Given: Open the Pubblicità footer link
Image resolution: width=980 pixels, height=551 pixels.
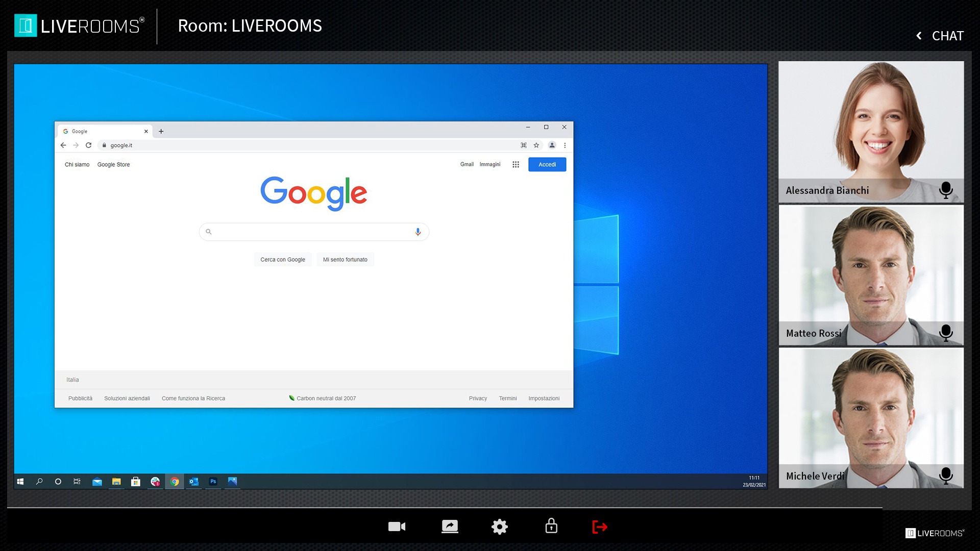Looking at the screenshot, I should click(x=80, y=398).
